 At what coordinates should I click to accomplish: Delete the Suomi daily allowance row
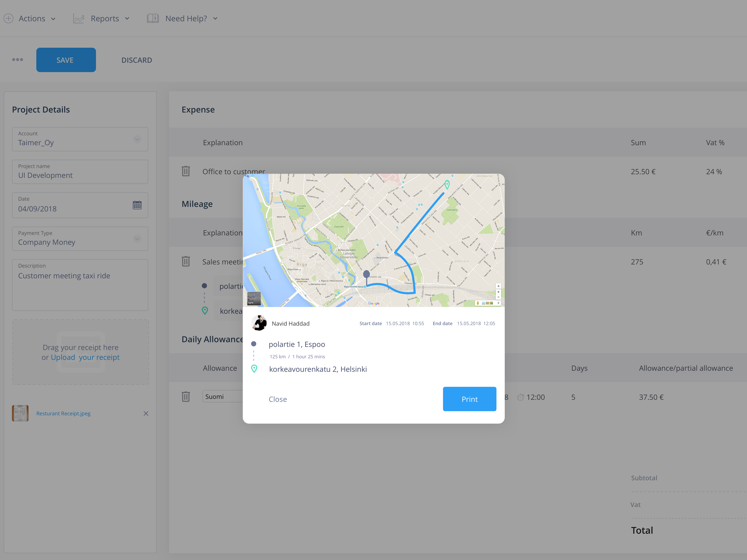point(186,397)
